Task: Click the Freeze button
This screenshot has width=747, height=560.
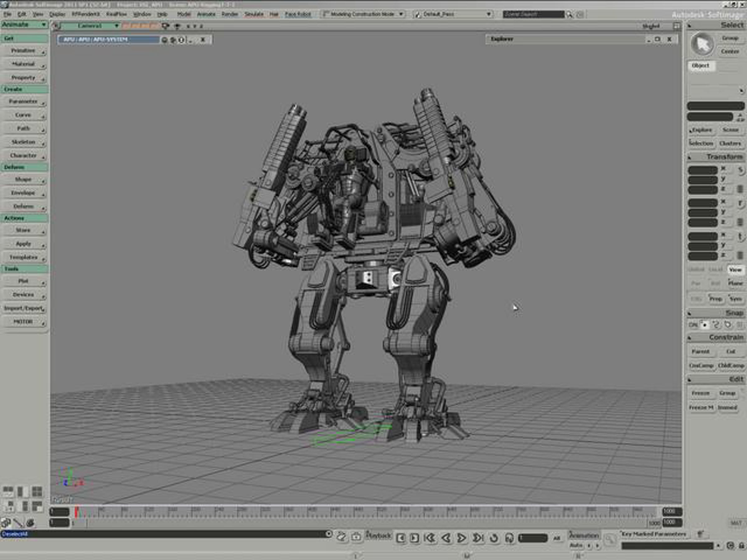Action: click(x=701, y=393)
